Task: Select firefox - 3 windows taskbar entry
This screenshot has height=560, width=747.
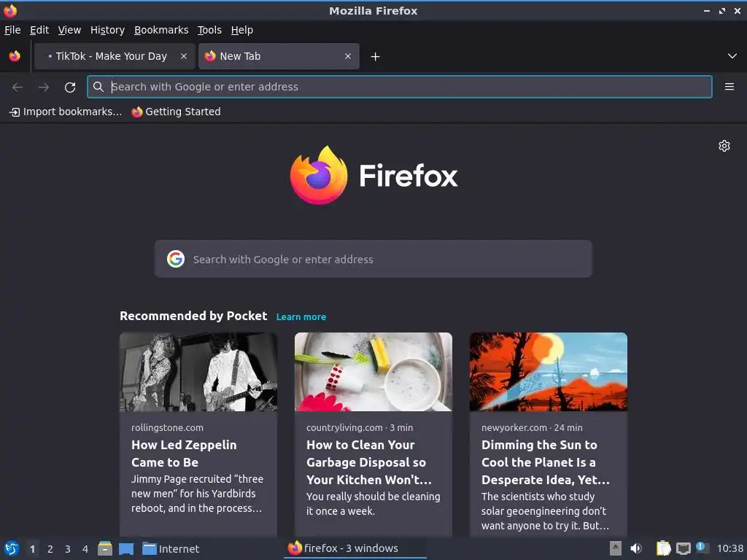Action: [355, 548]
